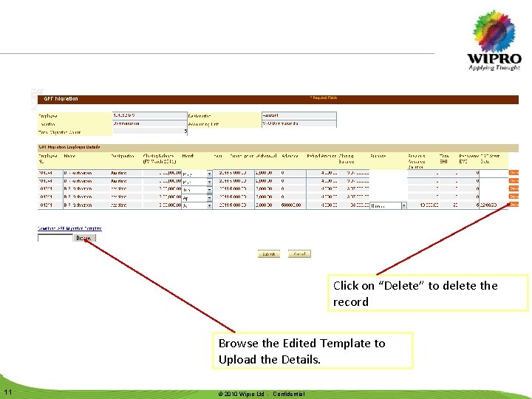532x399 pixels.
Task: Open the Download GPF Migration Template link
Action: [x=69, y=228]
